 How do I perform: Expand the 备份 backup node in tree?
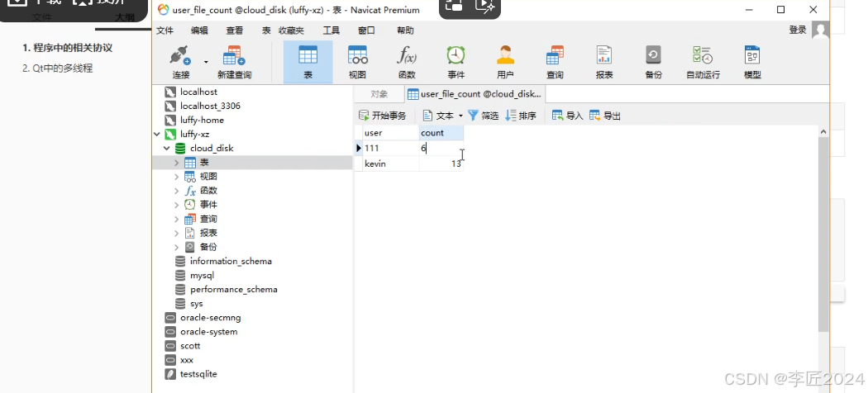177,247
